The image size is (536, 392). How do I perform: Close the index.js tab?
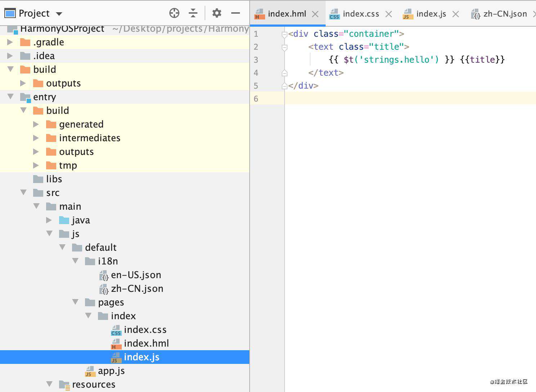(456, 14)
